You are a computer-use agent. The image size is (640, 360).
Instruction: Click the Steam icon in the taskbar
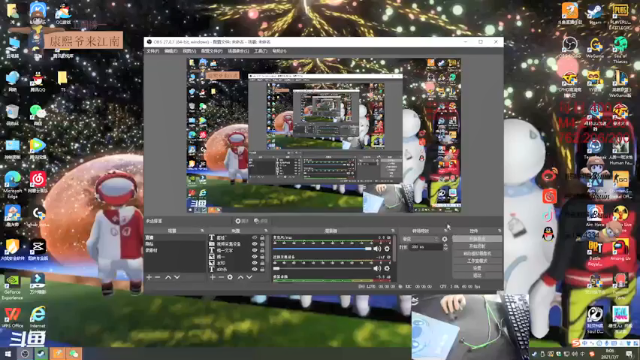tap(41, 353)
